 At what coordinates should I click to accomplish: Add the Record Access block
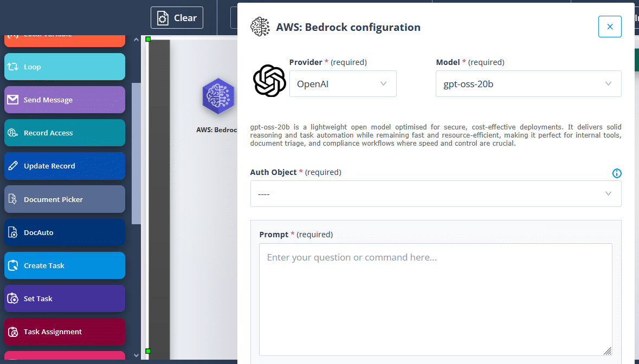pos(65,133)
